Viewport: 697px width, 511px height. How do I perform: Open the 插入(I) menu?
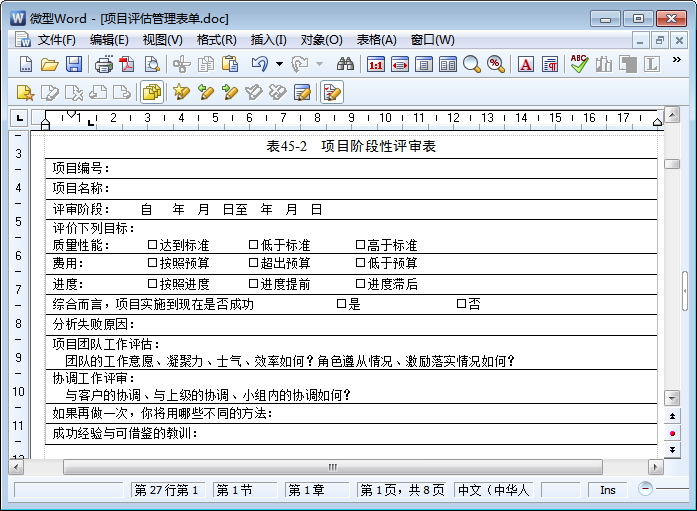[x=268, y=40]
